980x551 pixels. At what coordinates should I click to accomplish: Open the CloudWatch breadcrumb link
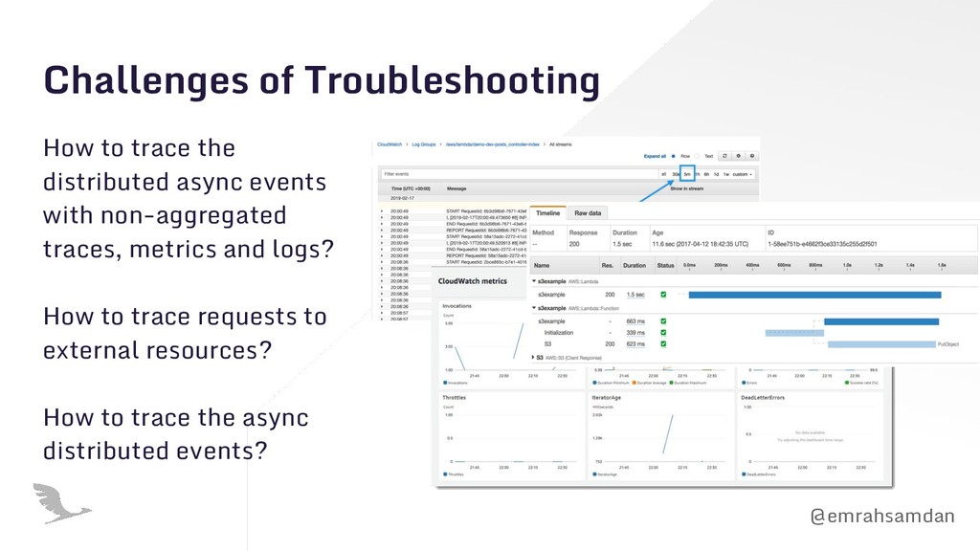(x=390, y=144)
